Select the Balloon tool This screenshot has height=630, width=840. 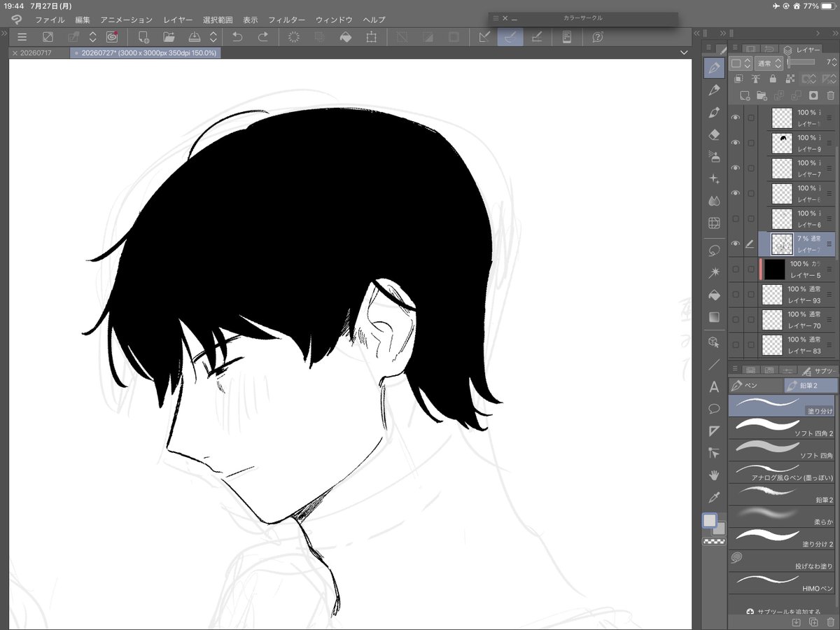click(x=714, y=409)
